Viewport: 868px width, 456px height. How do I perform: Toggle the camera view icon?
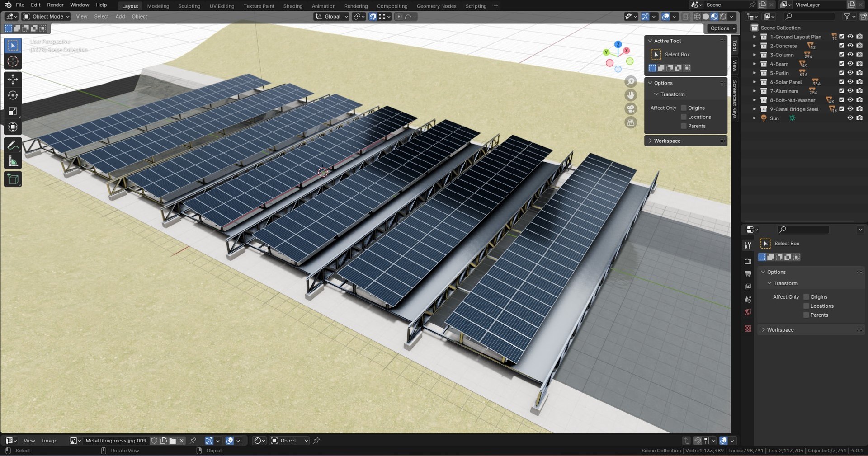tap(631, 109)
